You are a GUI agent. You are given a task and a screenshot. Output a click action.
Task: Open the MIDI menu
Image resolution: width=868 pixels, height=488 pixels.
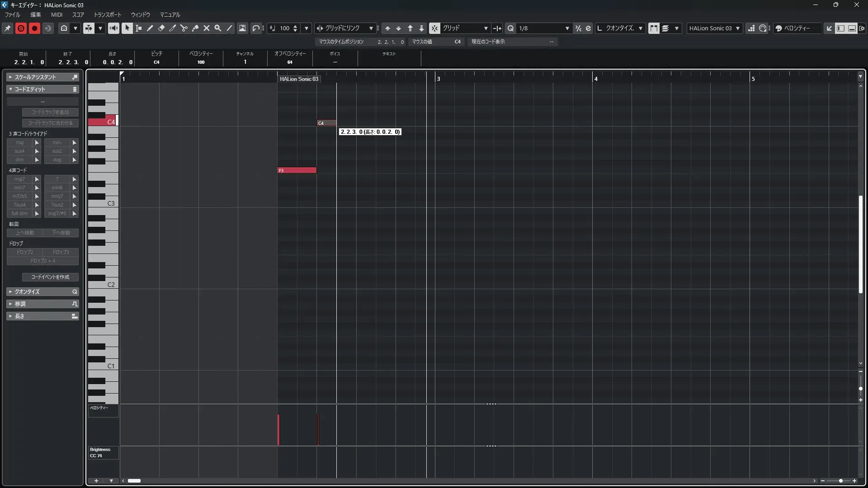(57, 15)
